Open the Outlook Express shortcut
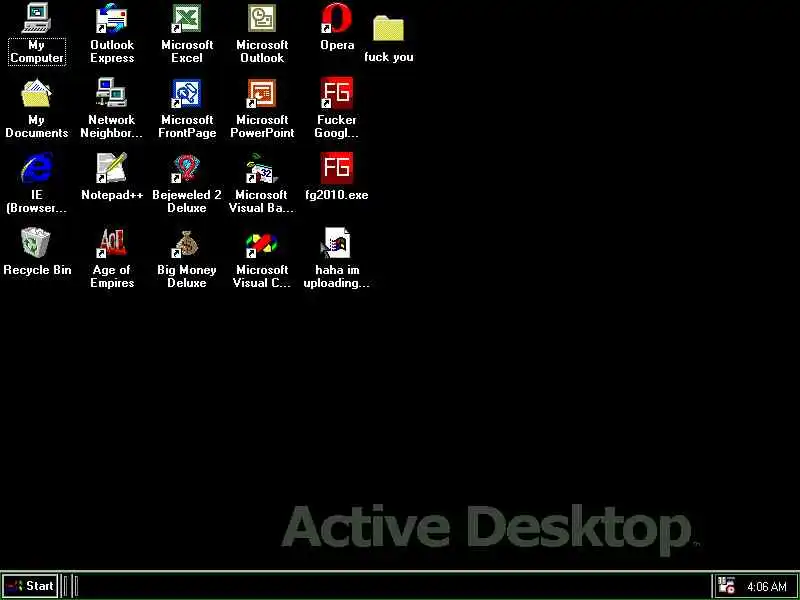The height and width of the screenshot is (600, 800). pyautogui.click(x=112, y=18)
